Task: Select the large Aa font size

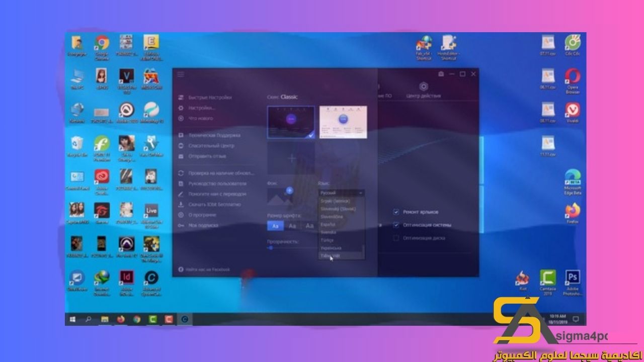Action: pyautogui.click(x=309, y=226)
